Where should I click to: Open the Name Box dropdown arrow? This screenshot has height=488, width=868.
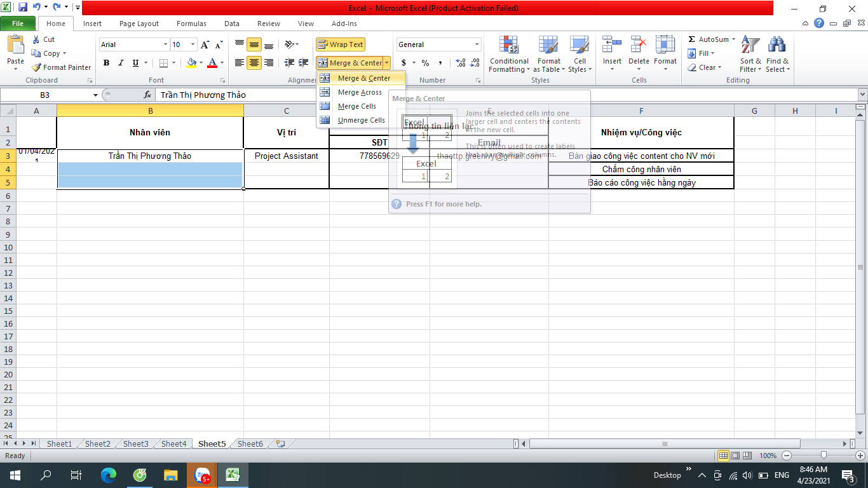[95, 95]
